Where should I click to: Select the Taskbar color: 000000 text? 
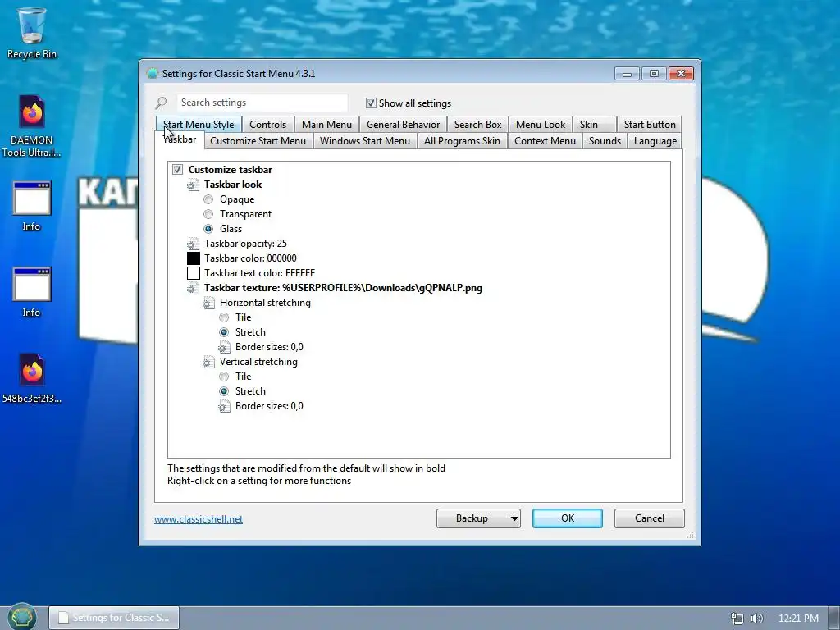(x=250, y=258)
